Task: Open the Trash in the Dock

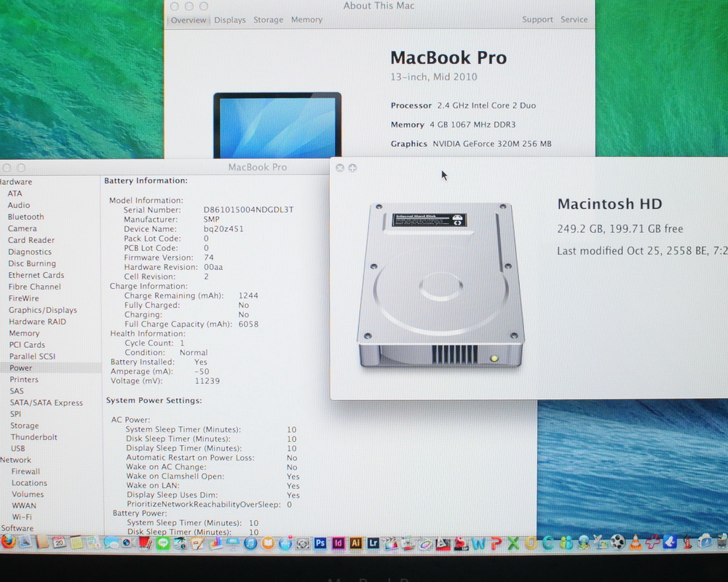Action: pyautogui.click(x=721, y=541)
